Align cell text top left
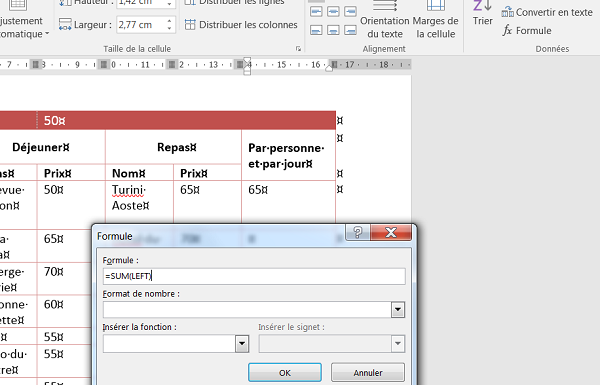Viewport: 600px width, 385px height. click(x=316, y=11)
